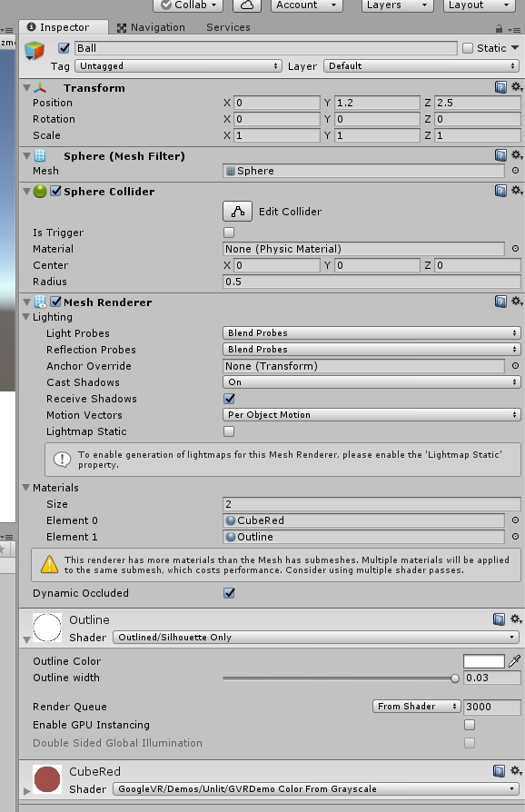Click the cloud services icon button
Image resolution: width=525 pixels, height=812 pixels.
[x=247, y=5]
